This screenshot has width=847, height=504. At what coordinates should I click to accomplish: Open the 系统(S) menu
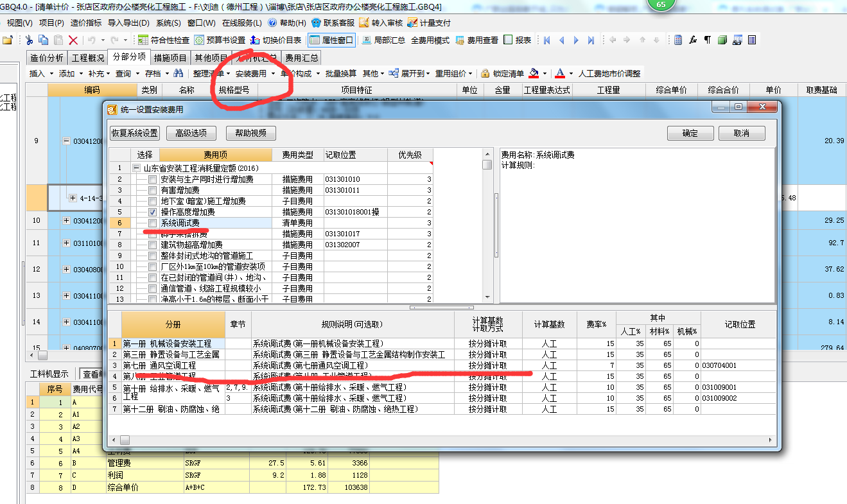(168, 22)
